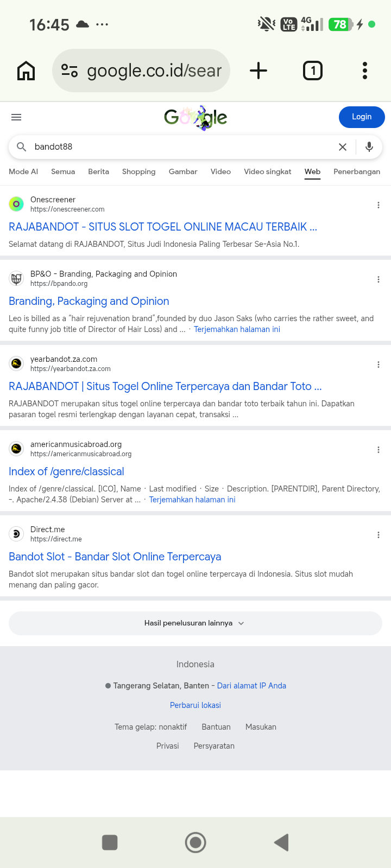The width and height of the screenshot is (391, 868).
Task: Click the Google doodle logo
Action: [x=195, y=117]
